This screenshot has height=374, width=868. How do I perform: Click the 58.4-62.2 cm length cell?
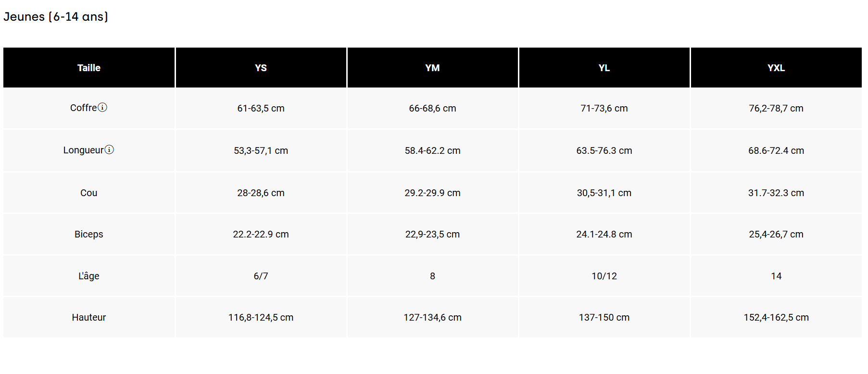pos(432,150)
